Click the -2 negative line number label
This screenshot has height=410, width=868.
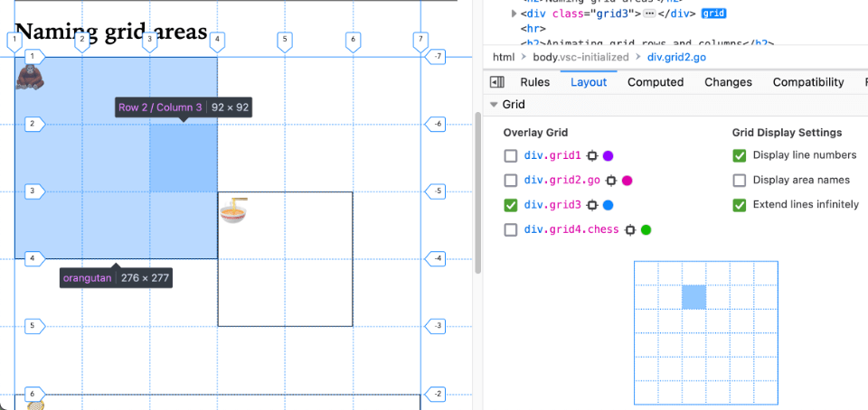pos(435,394)
